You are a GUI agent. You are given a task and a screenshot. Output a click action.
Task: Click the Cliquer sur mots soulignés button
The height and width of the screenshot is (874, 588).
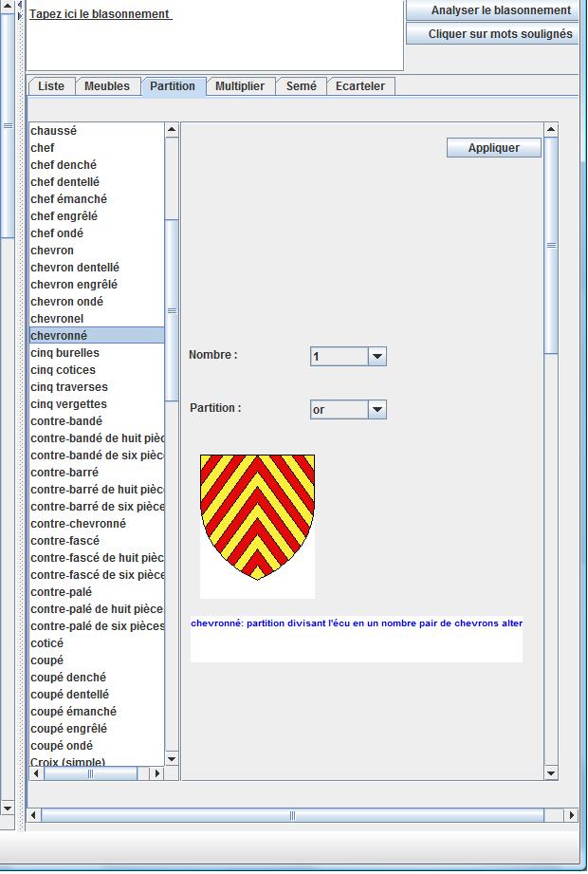tap(492, 34)
